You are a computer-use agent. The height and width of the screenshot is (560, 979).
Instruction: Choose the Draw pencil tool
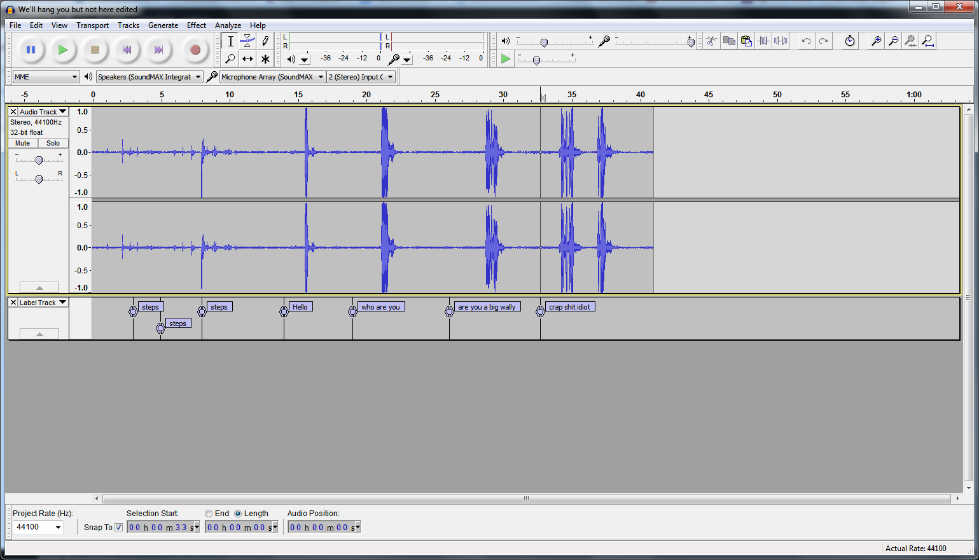pyautogui.click(x=265, y=41)
